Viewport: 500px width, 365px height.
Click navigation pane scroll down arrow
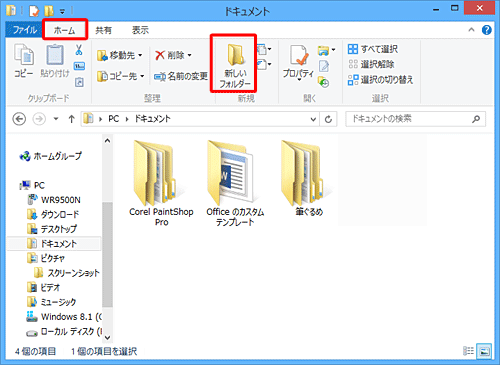point(107,337)
